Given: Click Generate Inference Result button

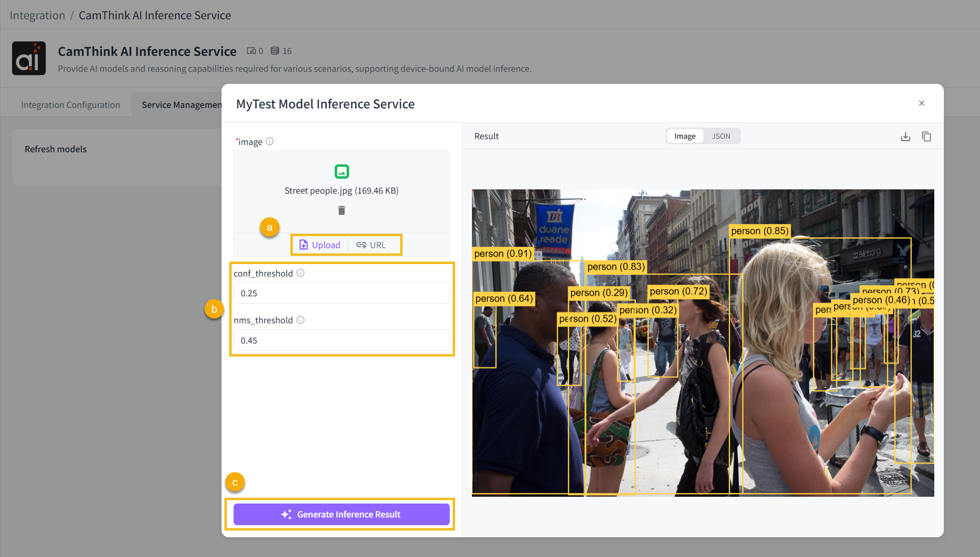Looking at the screenshot, I should pos(341,515).
